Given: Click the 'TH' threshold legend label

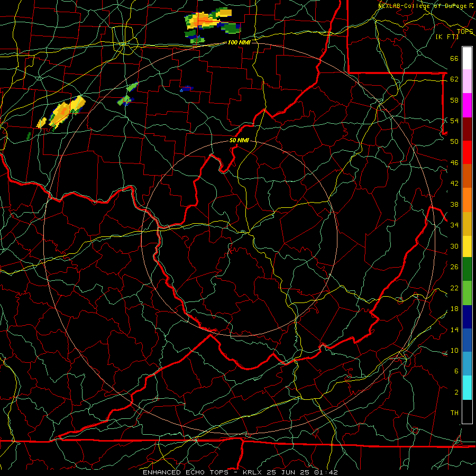Looking at the screenshot, I should point(454,413).
